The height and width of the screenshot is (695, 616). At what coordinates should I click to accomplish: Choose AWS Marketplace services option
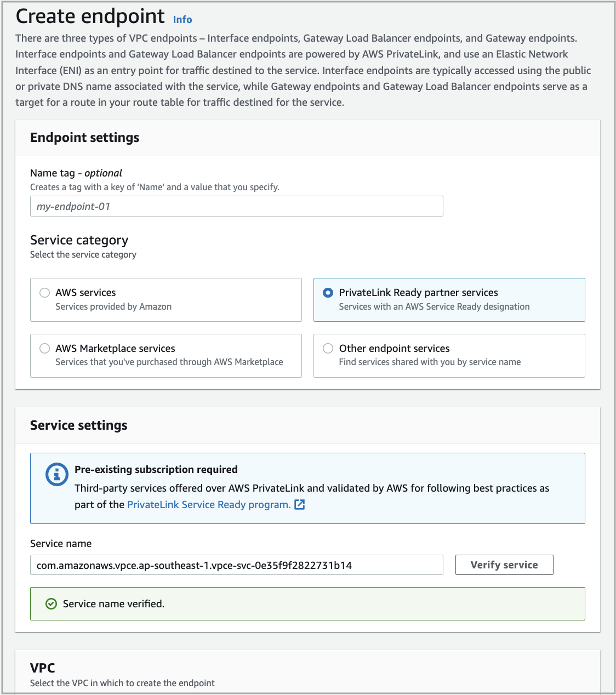pos(166,355)
